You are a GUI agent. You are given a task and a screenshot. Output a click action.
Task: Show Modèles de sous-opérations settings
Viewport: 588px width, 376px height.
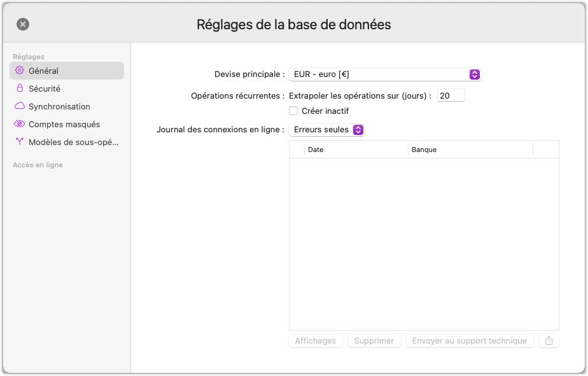pyautogui.click(x=73, y=142)
